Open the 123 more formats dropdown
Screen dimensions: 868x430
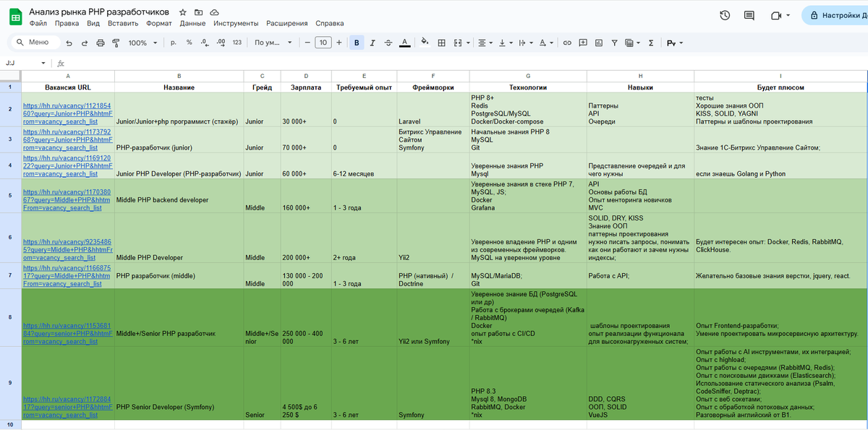pos(237,43)
